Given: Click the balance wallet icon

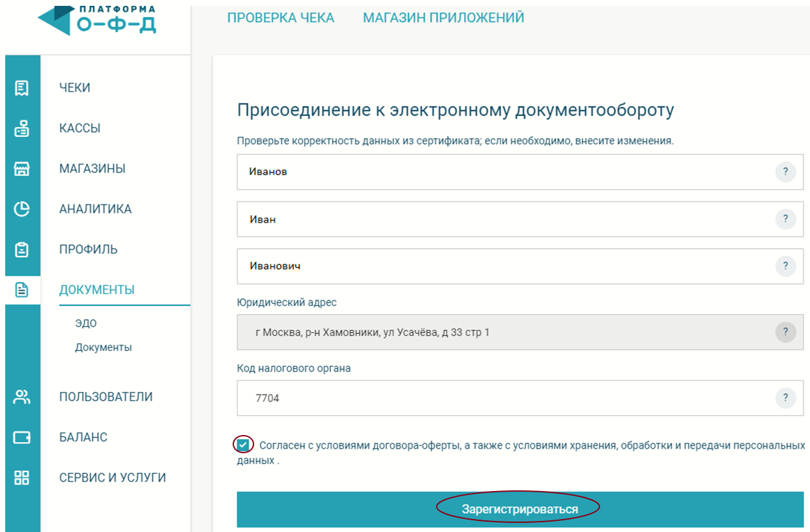Looking at the screenshot, I should [x=22, y=438].
